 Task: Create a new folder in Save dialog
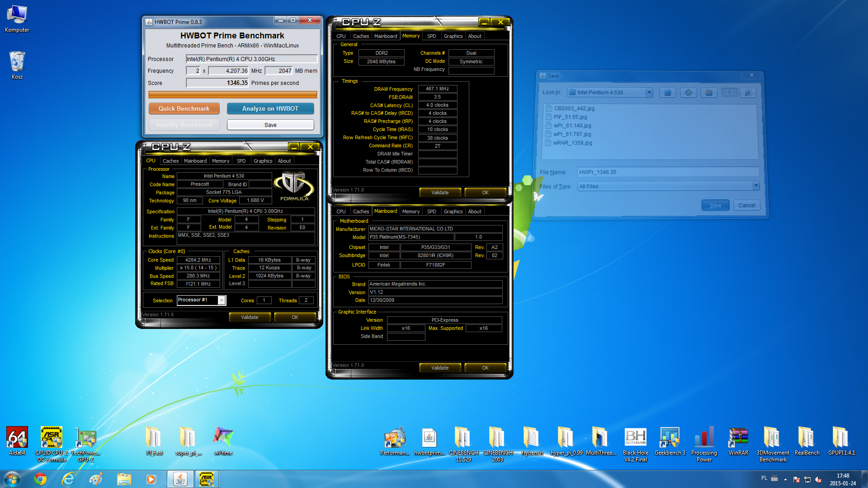[x=709, y=93]
